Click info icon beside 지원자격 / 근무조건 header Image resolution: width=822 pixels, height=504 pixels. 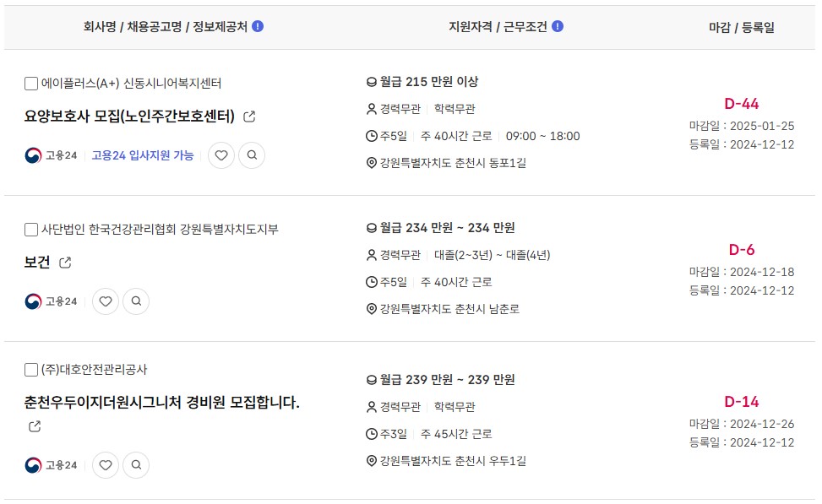pyautogui.click(x=558, y=26)
